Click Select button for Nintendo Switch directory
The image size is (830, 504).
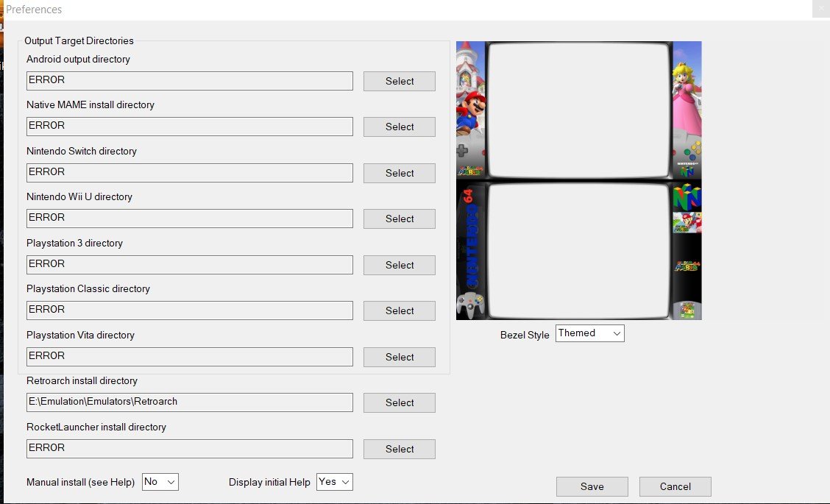pos(399,173)
